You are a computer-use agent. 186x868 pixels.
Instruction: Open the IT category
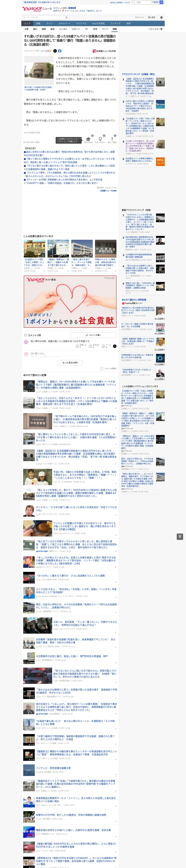click(x=86, y=29)
